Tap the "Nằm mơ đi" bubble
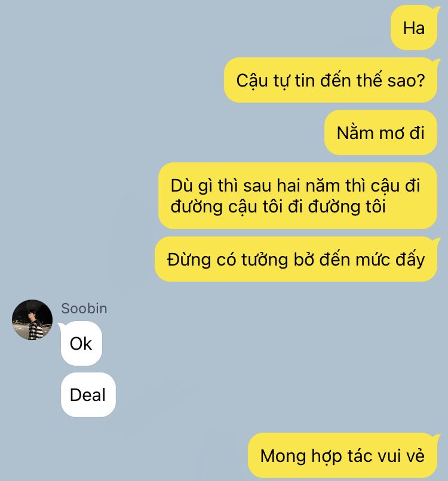Screen dimensions: 448x481 pyautogui.click(x=381, y=133)
